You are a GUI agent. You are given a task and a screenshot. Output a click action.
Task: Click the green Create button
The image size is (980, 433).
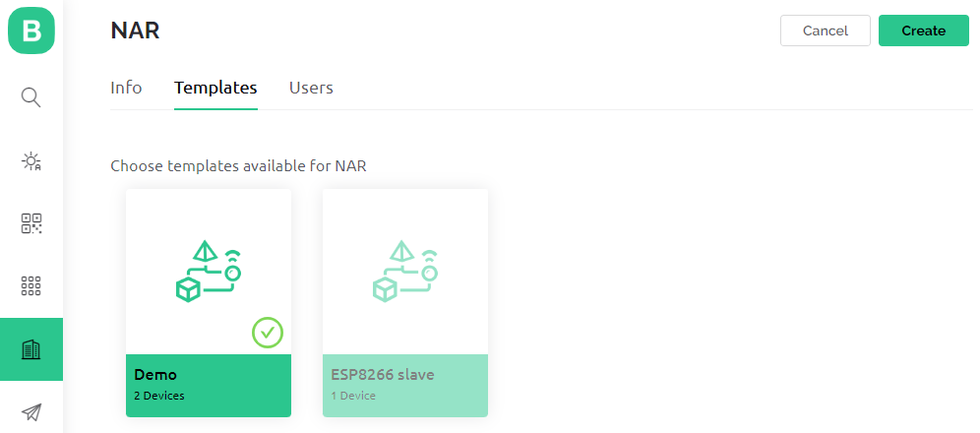tap(923, 31)
